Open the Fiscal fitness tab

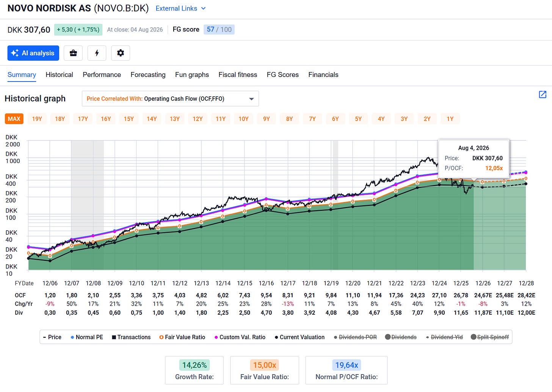(x=238, y=75)
